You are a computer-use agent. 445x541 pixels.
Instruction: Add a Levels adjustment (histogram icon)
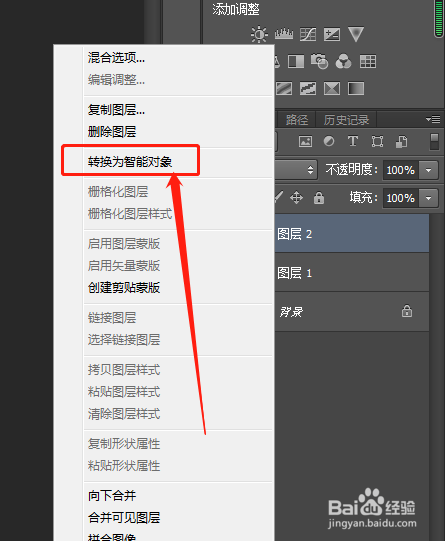click(284, 34)
